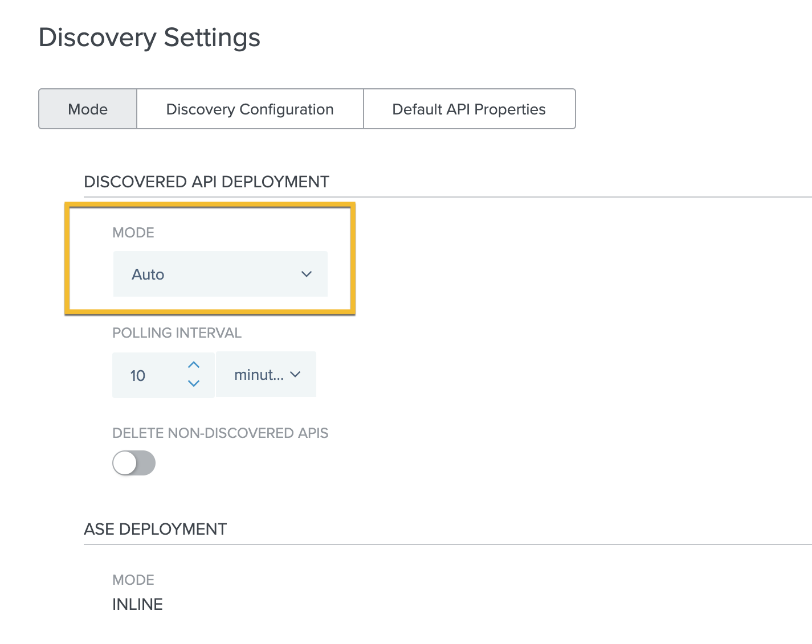812x644 pixels.
Task: Click the MODE label above Auto dropdown
Action: tap(133, 232)
